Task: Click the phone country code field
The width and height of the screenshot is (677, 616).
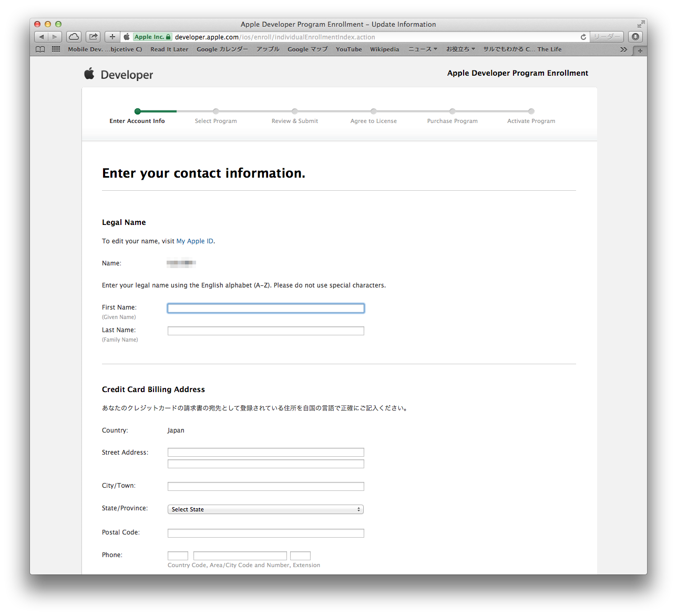Action: [x=178, y=556]
